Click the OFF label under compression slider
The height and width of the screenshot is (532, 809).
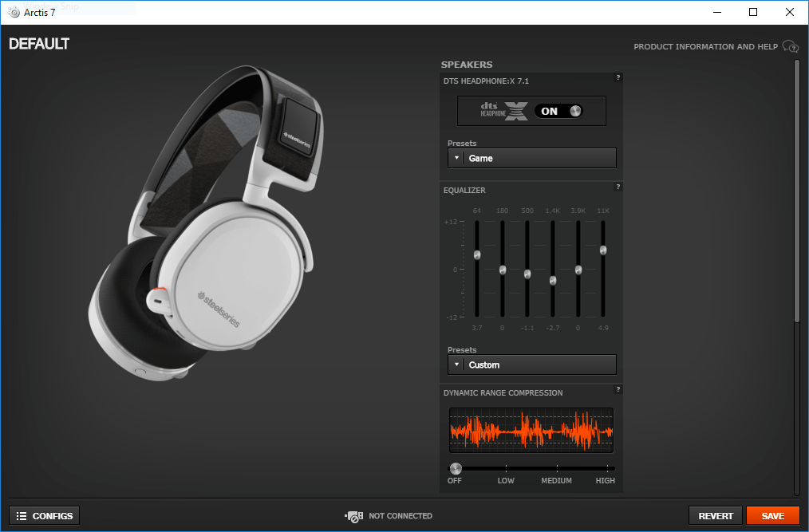pos(455,480)
